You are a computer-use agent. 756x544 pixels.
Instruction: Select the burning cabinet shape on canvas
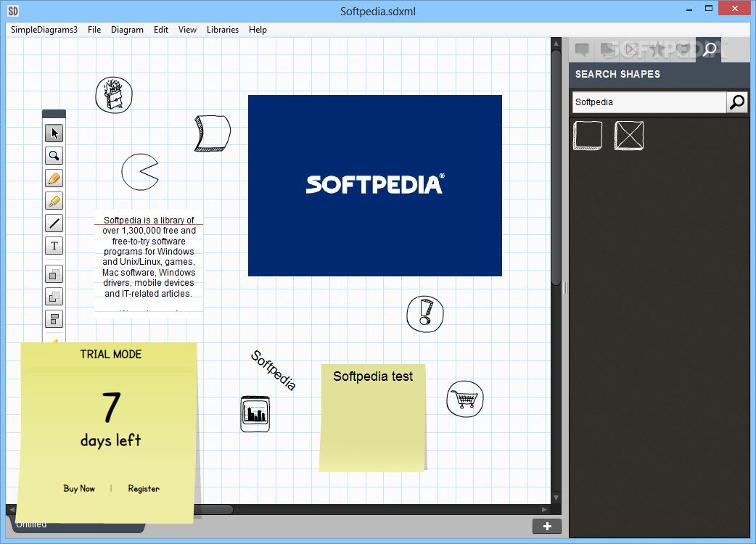pyautogui.click(x=114, y=95)
